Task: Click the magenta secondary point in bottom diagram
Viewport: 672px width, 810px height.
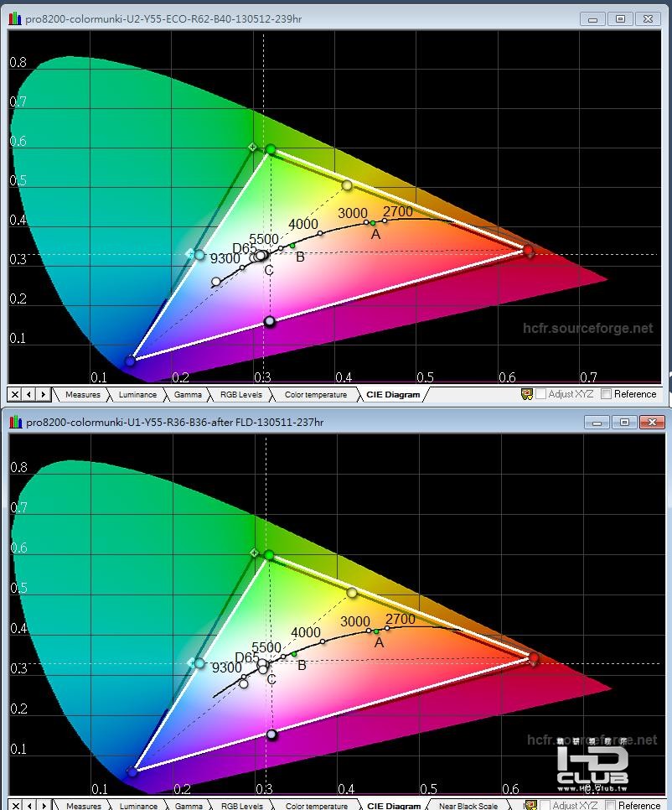Action: coord(271,734)
